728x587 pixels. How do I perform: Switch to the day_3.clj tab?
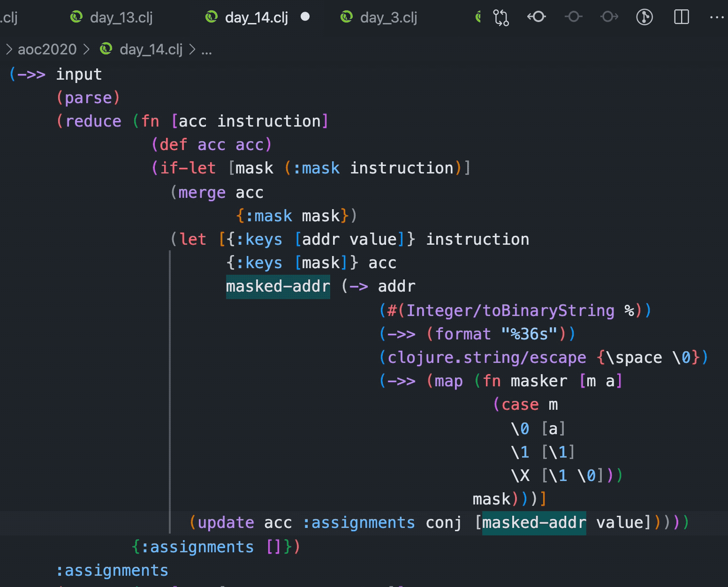point(388,17)
